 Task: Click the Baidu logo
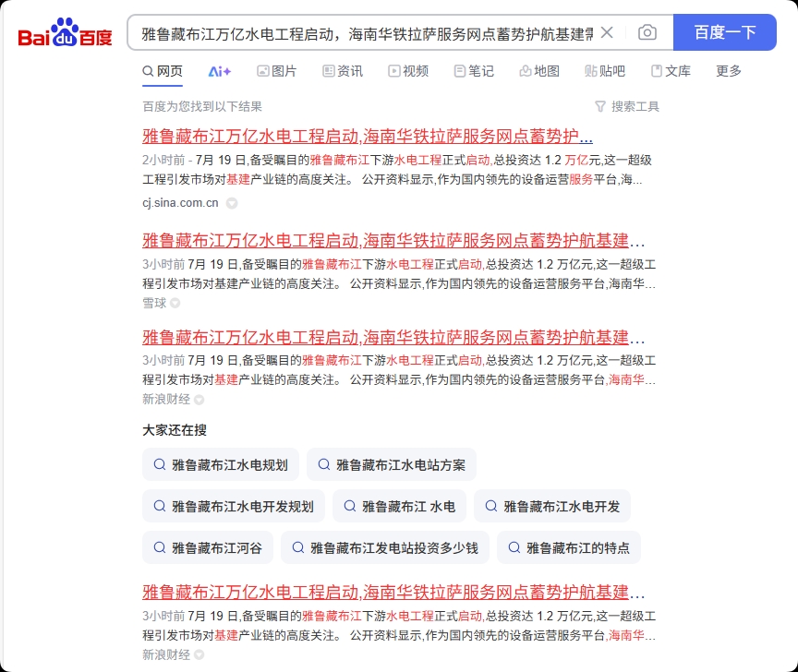pyautogui.click(x=65, y=32)
